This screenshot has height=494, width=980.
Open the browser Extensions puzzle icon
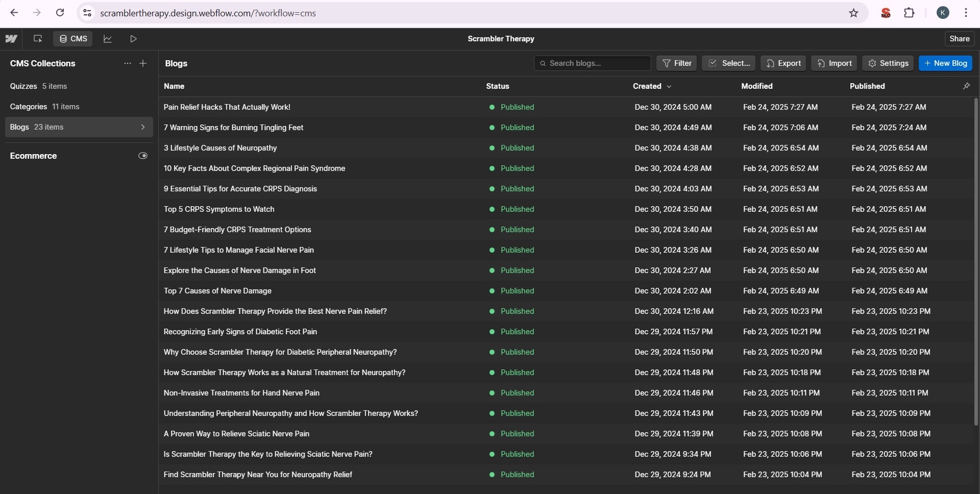pyautogui.click(x=909, y=13)
